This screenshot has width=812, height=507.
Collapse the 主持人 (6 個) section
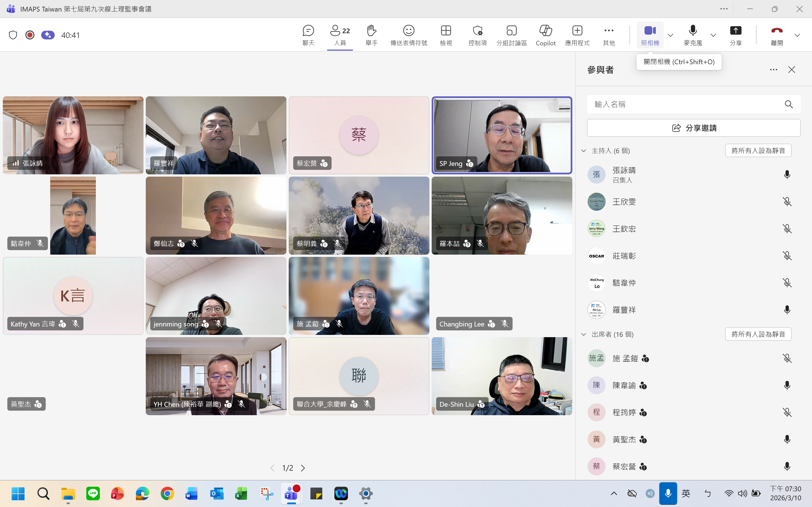pos(584,151)
